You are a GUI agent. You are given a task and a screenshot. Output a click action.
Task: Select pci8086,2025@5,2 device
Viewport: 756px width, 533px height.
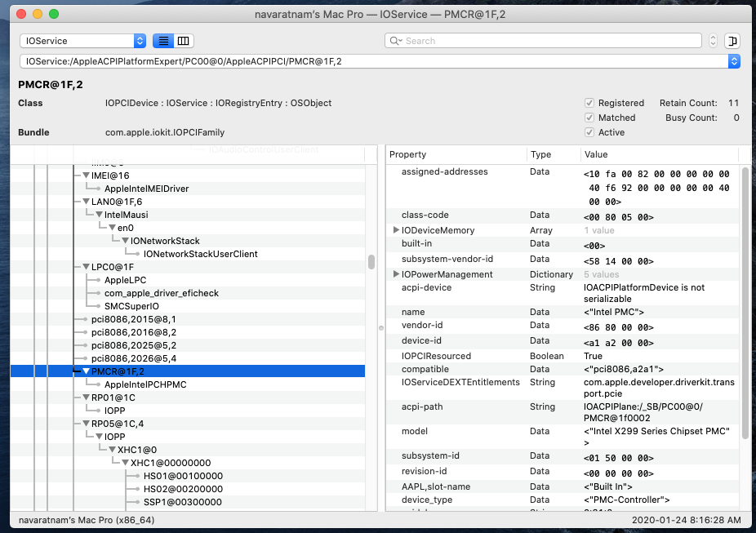click(x=134, y=345)
